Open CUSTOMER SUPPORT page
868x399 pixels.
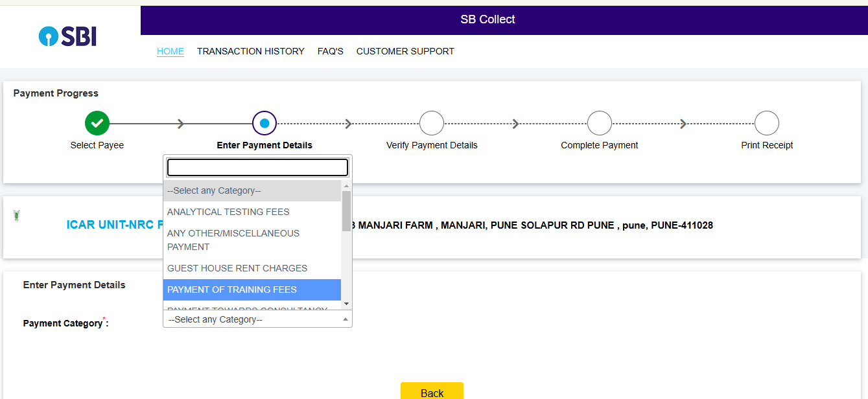(405, 51)
